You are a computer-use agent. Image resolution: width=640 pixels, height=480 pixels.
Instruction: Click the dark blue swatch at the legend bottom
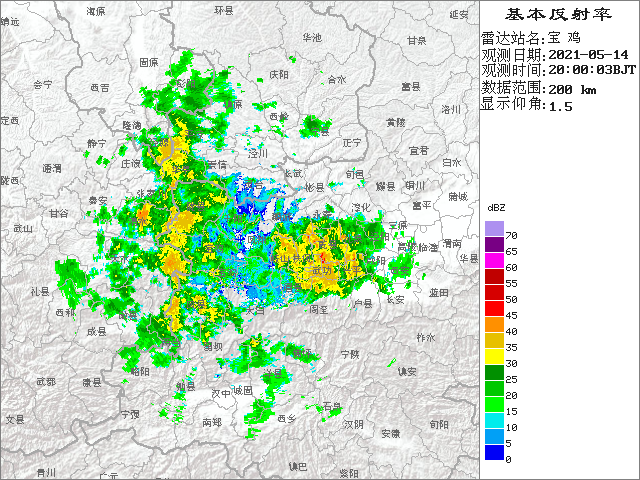tap(494, 452)
